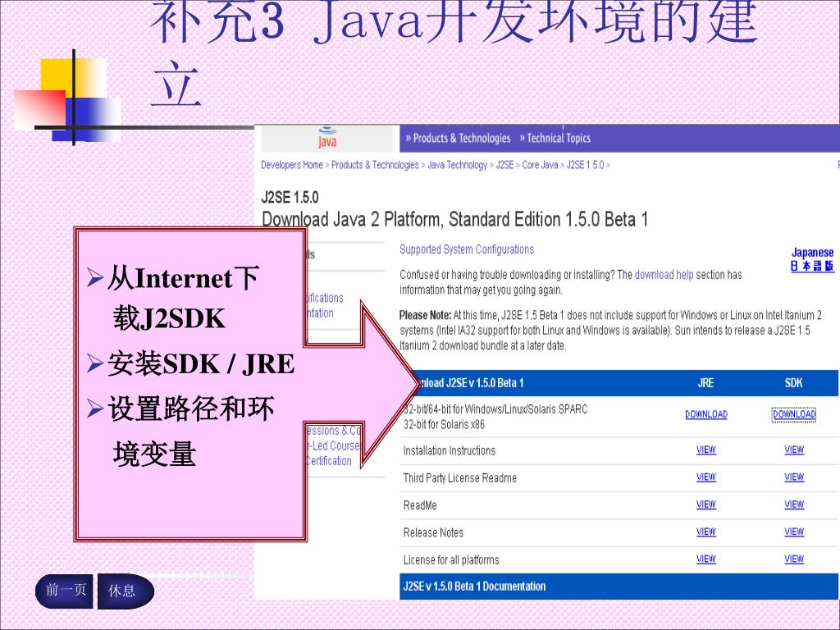View SDK Installation Instructions
This screenshot has width=840, height=630.
point(794,450)
